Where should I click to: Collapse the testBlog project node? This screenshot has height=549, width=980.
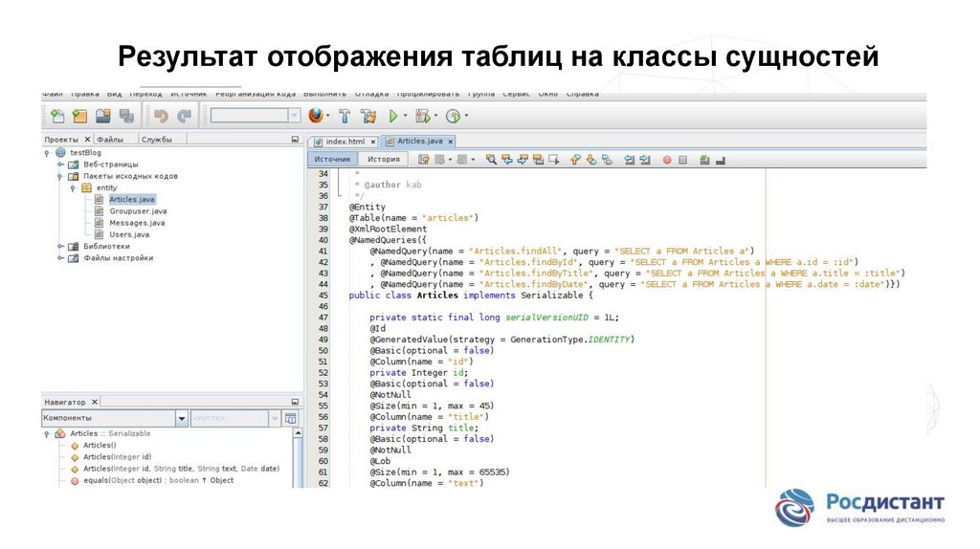(47, 152)
